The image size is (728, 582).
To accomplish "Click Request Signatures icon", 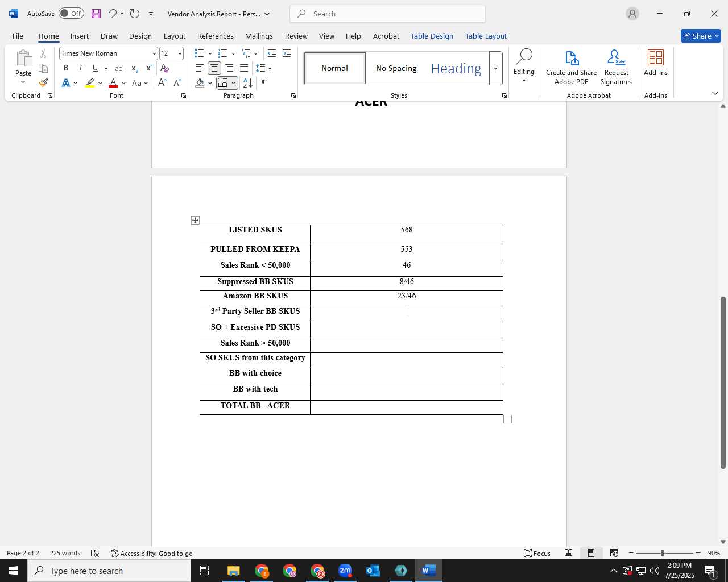I will pos(616,68).
